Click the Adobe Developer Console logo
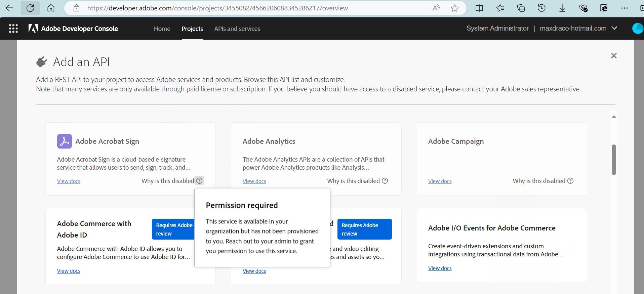 (x=73, y=29)
